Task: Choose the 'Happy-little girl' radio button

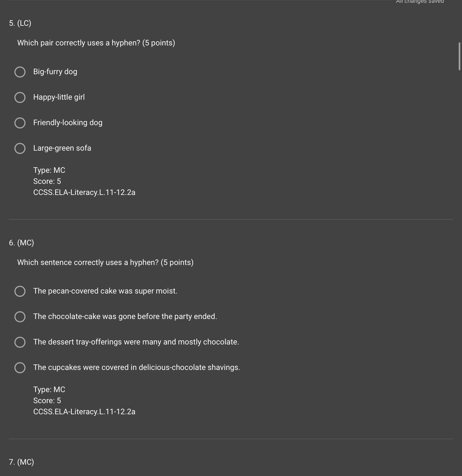Action: pos(20,97)
